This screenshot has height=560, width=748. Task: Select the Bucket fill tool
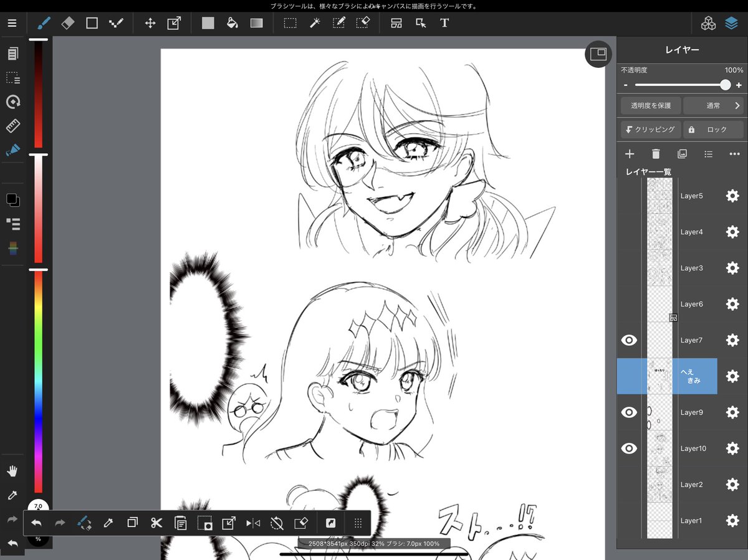pos(232,23)
